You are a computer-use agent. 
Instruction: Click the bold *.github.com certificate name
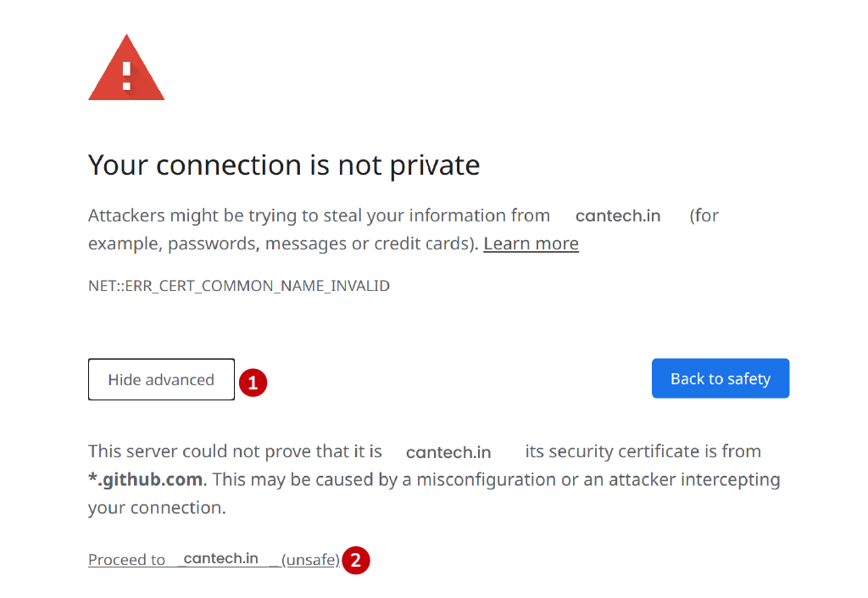click(x=145, y=479)
